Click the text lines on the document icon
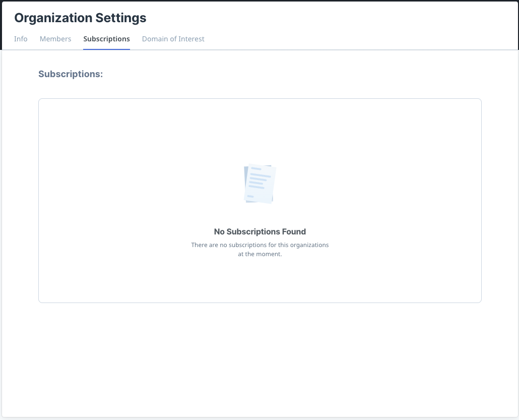 pyautogui.click(x=258, y=178)
